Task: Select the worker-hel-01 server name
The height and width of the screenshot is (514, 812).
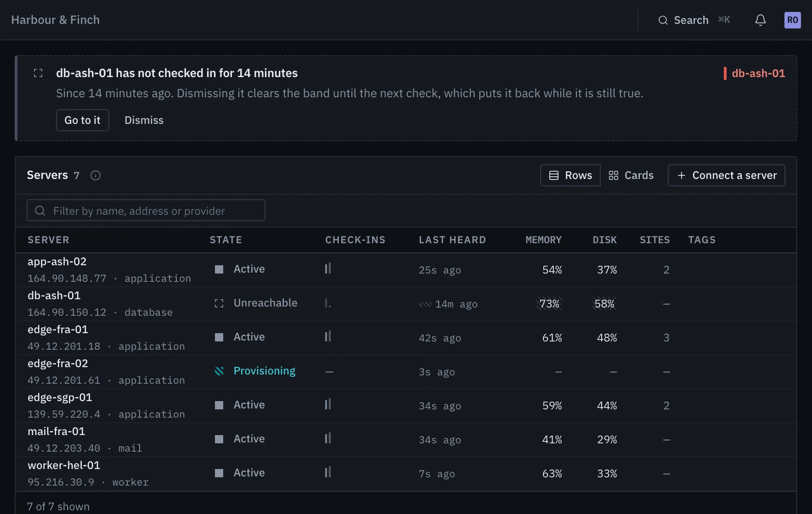Action: 64,465
